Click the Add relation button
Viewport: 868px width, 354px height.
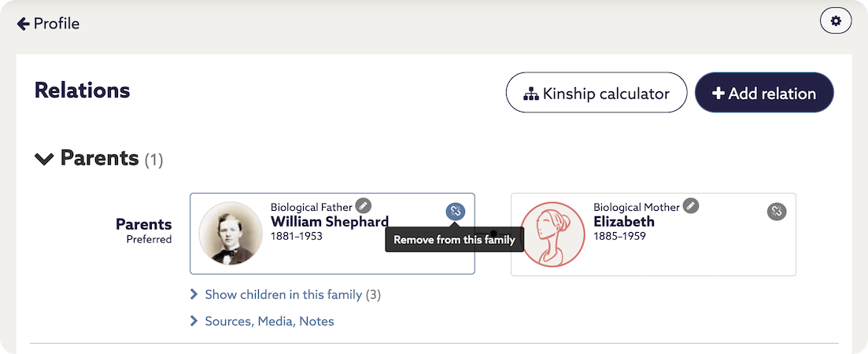763,94
